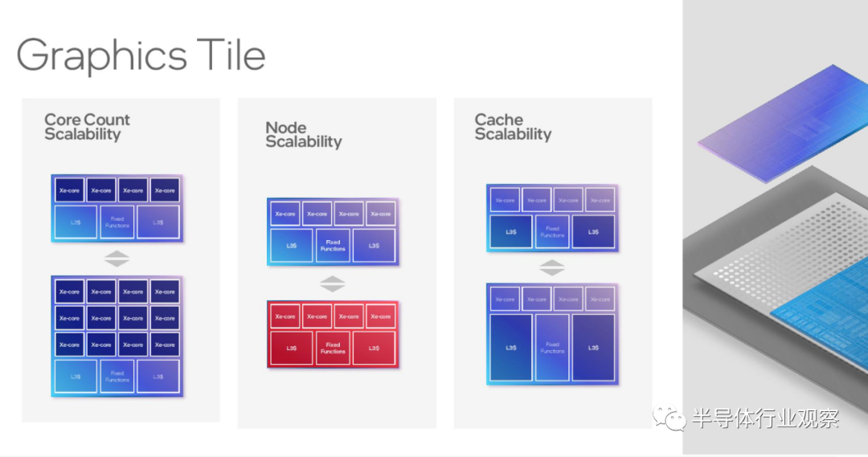Click the up-down arrow icon under Core Count tile

[117, 259]
